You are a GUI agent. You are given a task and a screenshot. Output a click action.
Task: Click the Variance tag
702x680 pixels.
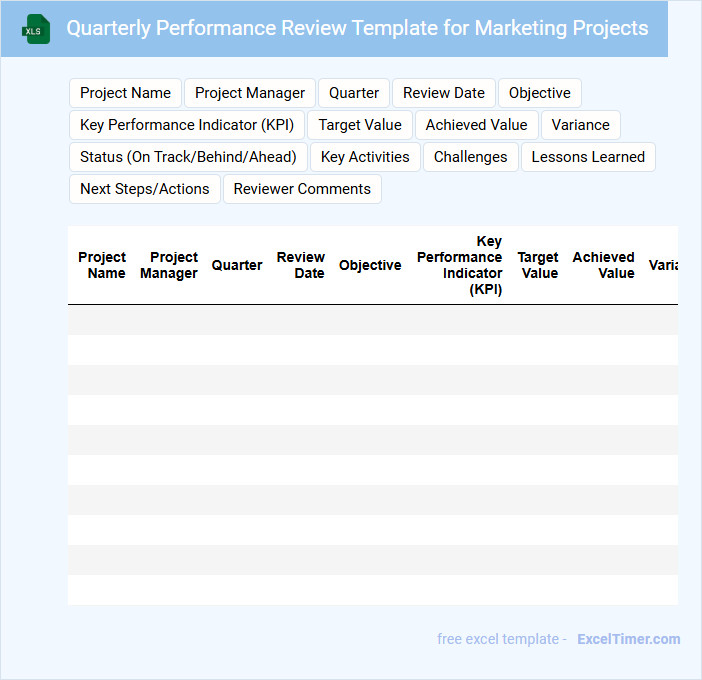tap(581, 125)
